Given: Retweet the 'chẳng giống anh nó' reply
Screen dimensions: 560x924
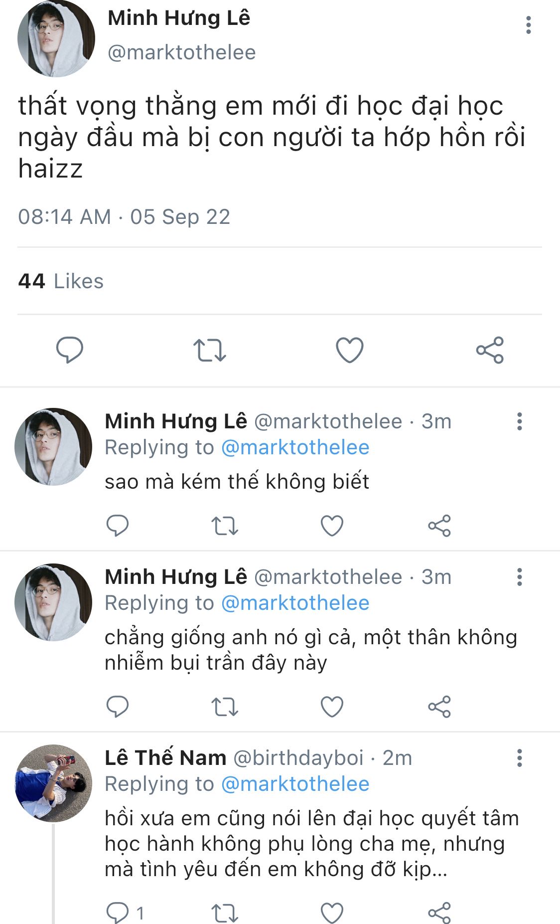Looking at the screenshot, I should click(225, 707).
